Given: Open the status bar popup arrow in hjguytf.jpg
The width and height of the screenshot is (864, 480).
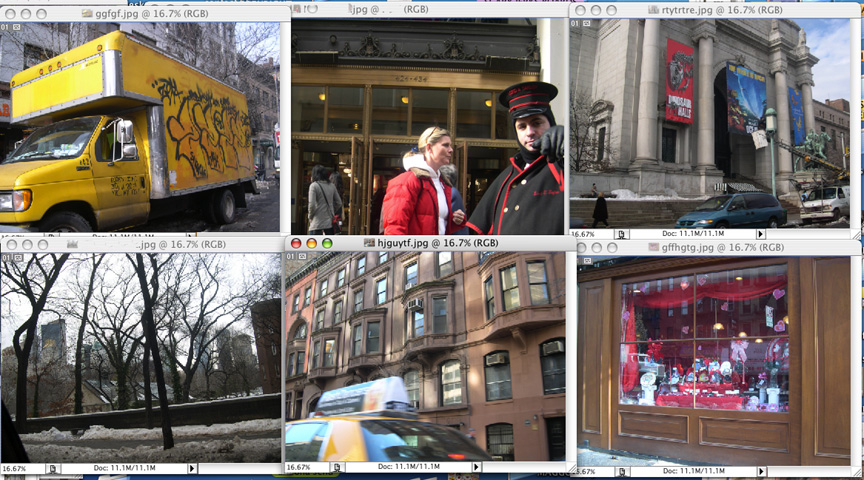Looking at the screenshot, I should click(476, 468).
